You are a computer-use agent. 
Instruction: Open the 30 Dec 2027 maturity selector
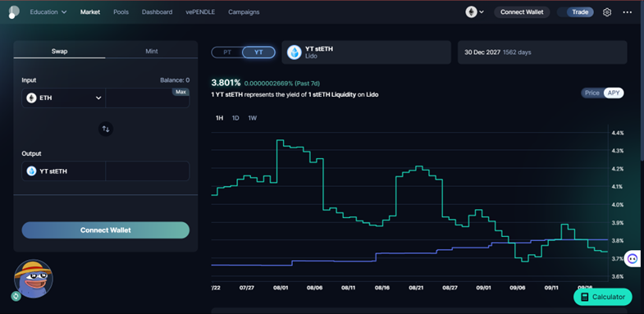coord(542,52)
